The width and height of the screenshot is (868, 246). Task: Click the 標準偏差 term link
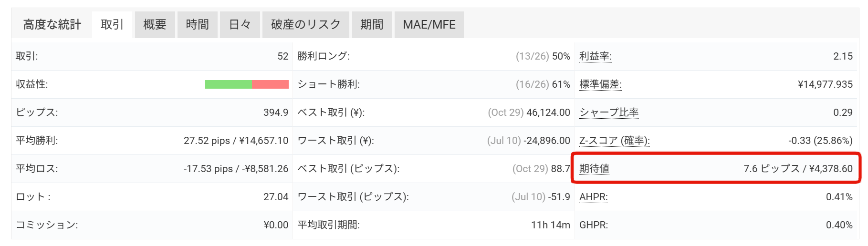pyautogui.click(x=600, y=84)
